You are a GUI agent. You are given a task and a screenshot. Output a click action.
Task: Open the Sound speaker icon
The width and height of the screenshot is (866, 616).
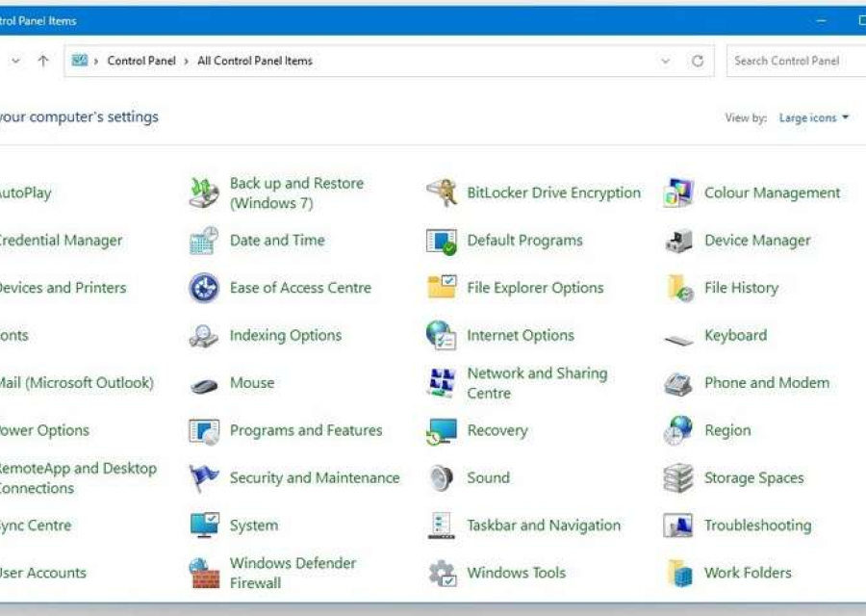click(x=442, y=478)
